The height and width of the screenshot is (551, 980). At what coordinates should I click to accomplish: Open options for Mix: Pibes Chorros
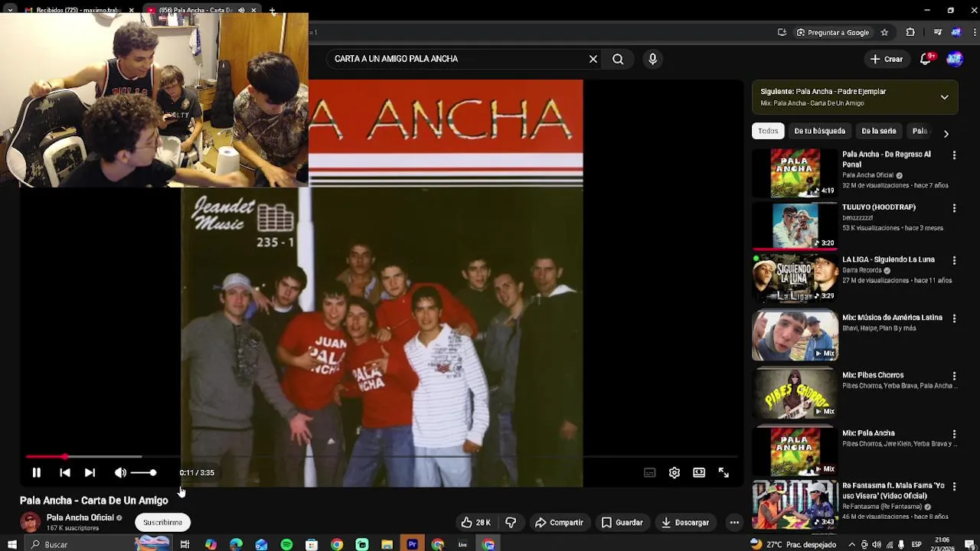[954, 377]
